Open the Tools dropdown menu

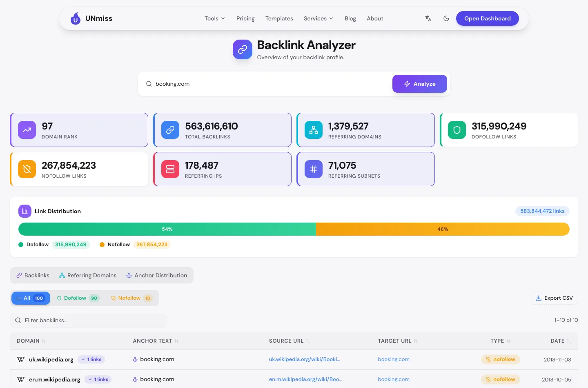coord(215,18)
